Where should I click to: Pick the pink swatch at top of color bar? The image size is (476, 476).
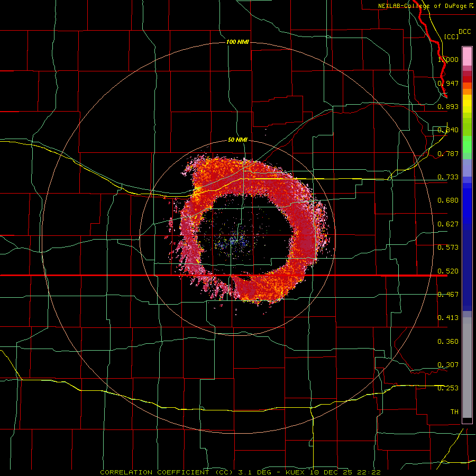(x=467, y=57)
